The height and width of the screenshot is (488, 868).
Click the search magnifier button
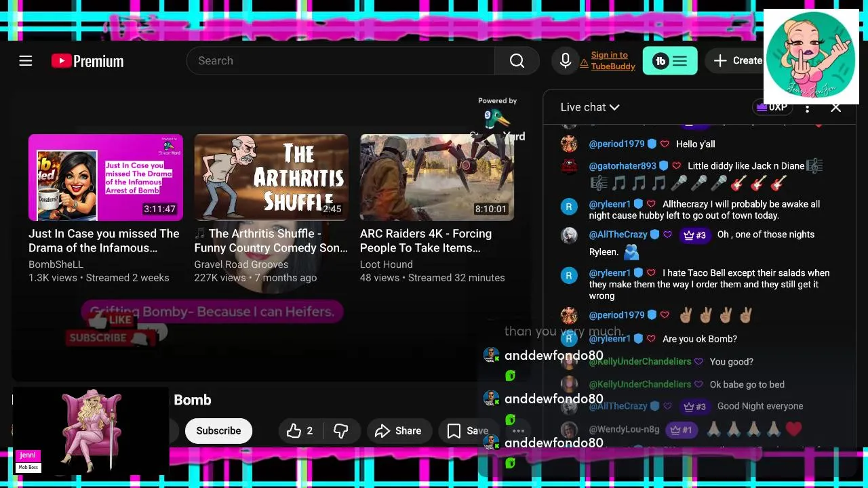[517, 61]
